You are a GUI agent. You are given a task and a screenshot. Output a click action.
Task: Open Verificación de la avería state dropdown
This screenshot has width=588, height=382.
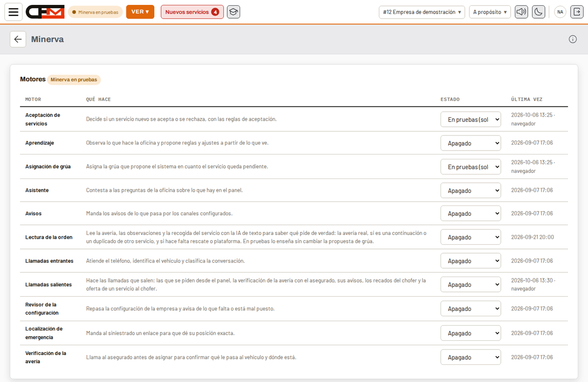coord(470,357)
